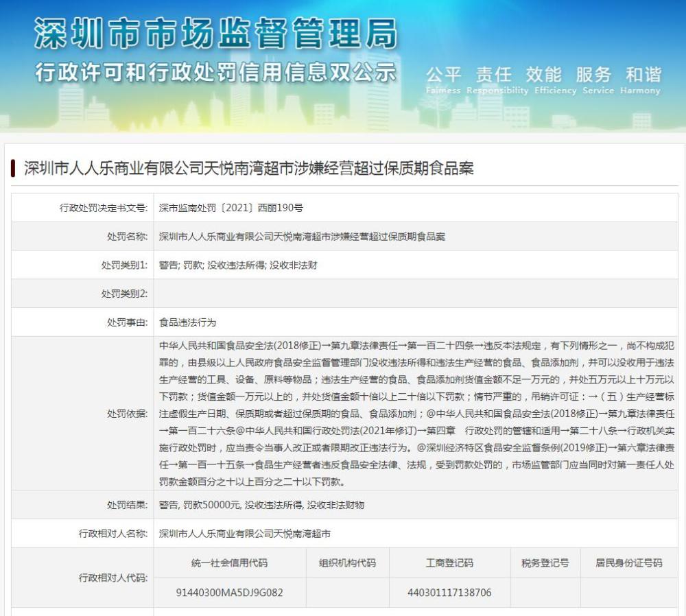This screenshot has height=616, width=686.
Task: Click the empty 处罚类别2 value cell
Action: coord(415,294)
